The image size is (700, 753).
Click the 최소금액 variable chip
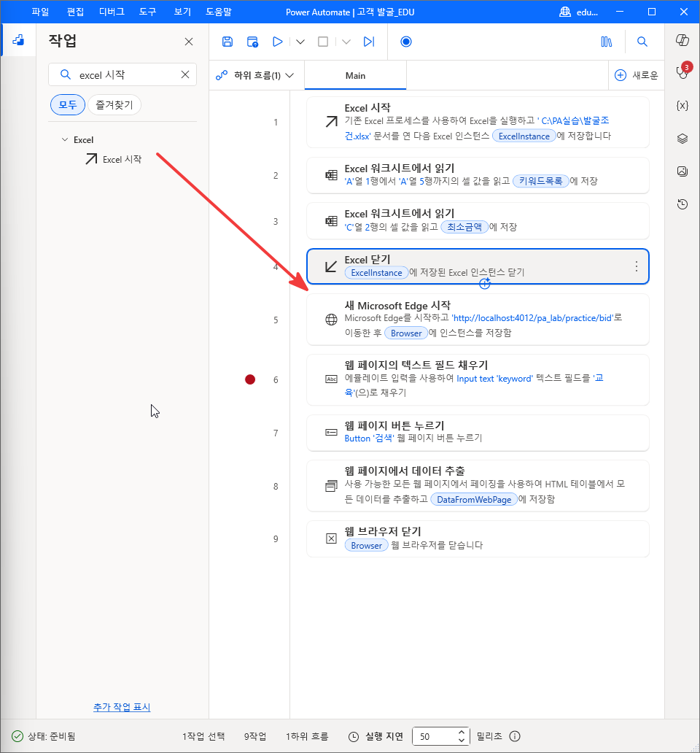(x=464, y=227)
